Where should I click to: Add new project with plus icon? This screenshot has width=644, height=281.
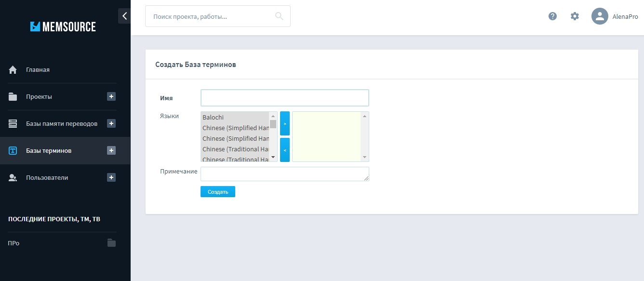coord(111,96)
